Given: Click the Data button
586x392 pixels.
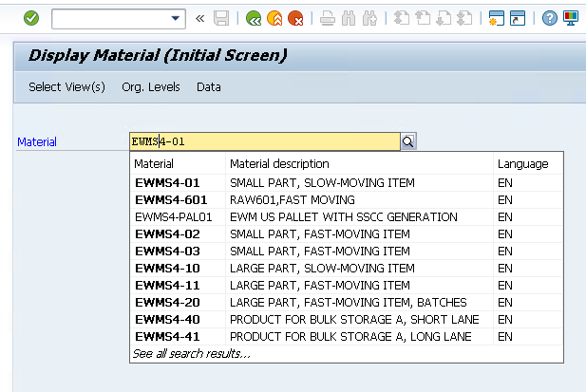Looking at the screenshot, I should [x=209, y=87].
